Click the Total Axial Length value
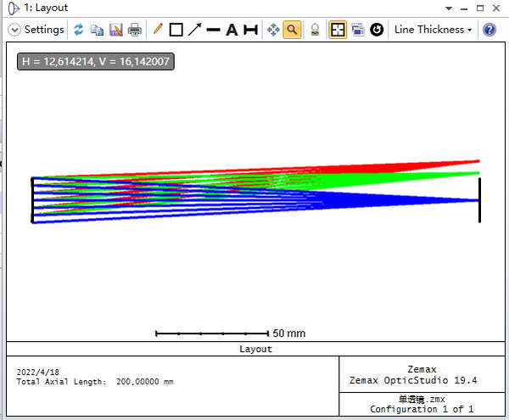Screen dimensions: 509x420 [x=145, y=381]
